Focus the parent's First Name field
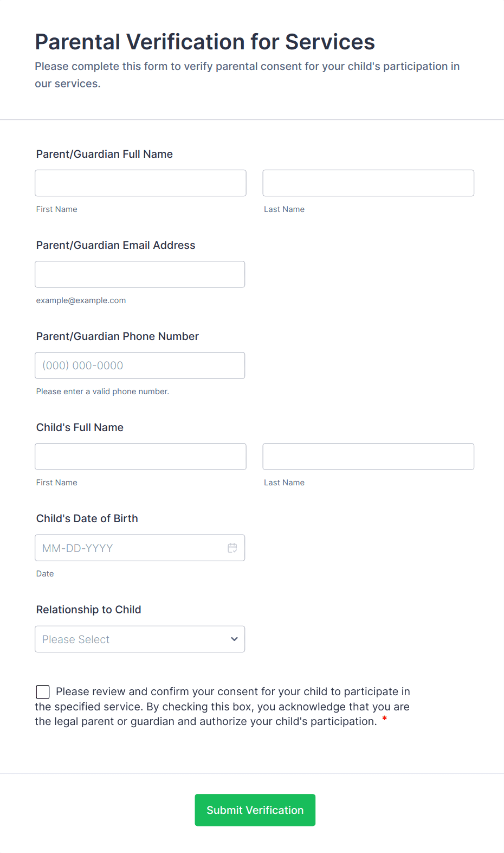 (140, 183)
